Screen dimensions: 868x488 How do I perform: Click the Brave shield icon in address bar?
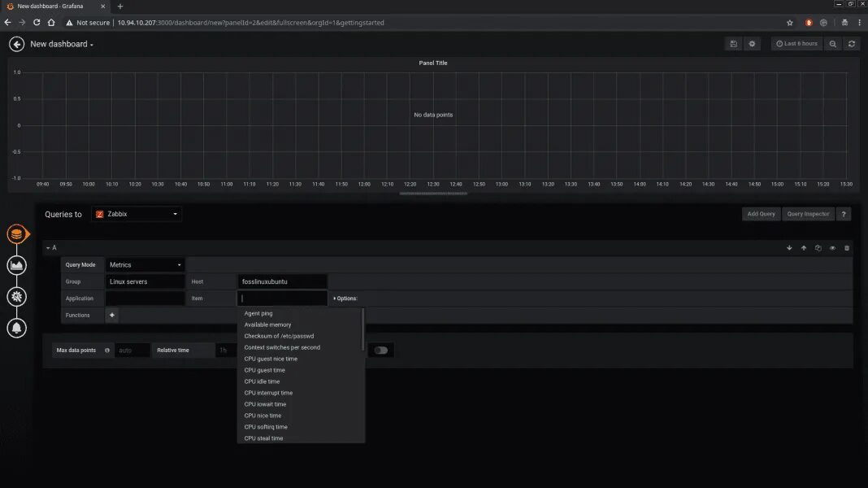pos(809,23)
